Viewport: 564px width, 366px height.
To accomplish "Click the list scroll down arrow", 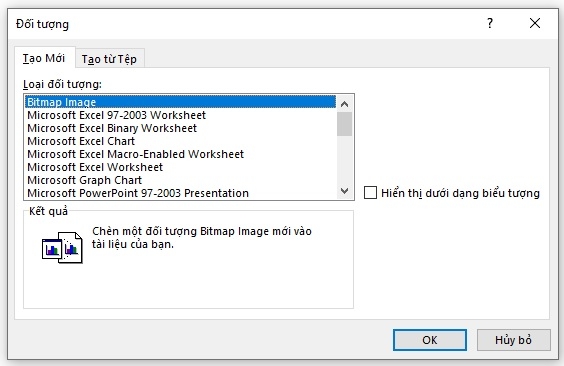I will click(345, 191).
